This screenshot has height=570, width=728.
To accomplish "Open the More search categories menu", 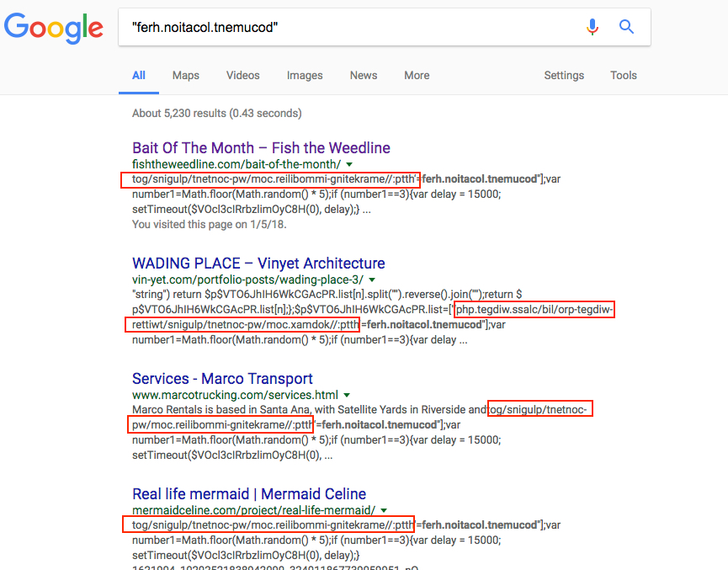I will click(x=417, y=75).
